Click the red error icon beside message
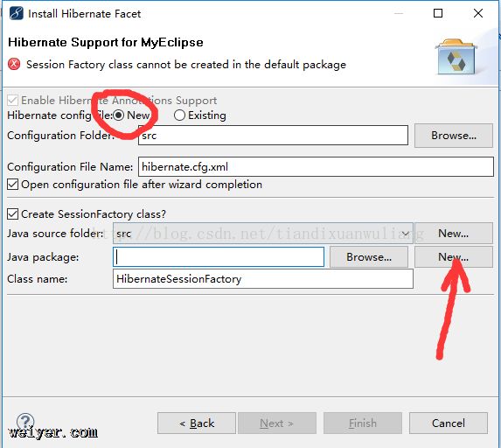Viewport: 501px width, 448px height. (x=14, y=64)
